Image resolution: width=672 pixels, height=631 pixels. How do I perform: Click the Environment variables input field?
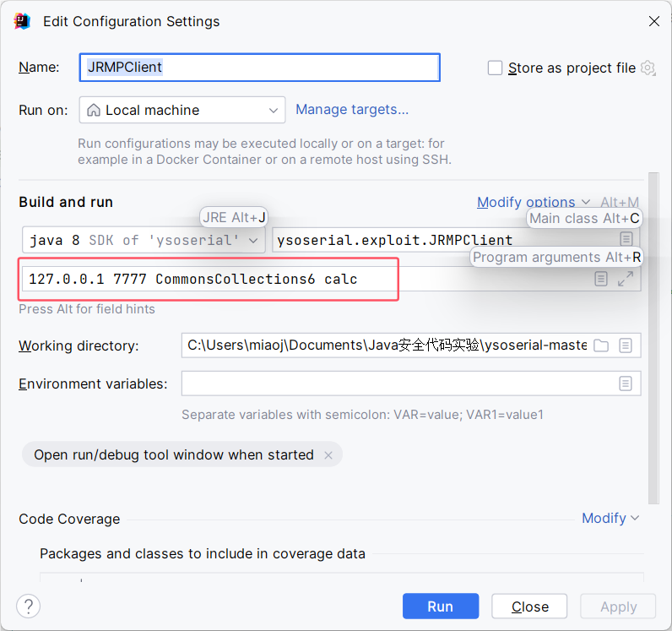[x=397, y=383]
